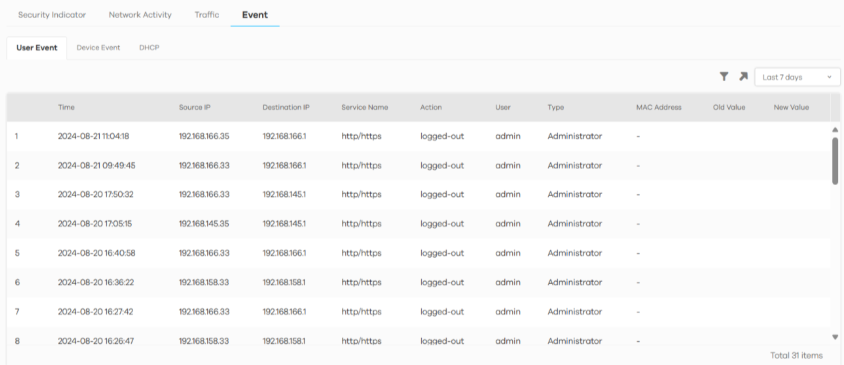Select row 1 with source 192.168.166.35
Screen dimensions: 844x365
coord(419,136)
